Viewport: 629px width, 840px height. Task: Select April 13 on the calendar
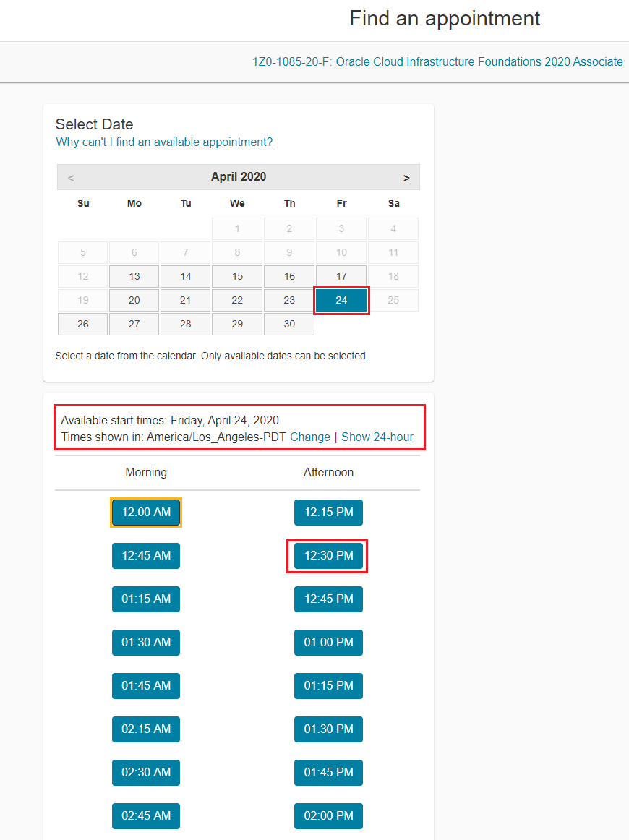(x=134, y=276)
